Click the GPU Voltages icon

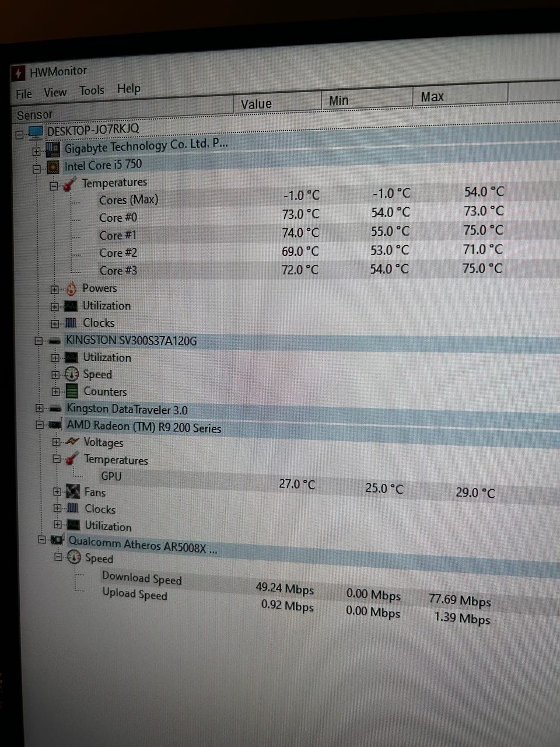point(72,442)
